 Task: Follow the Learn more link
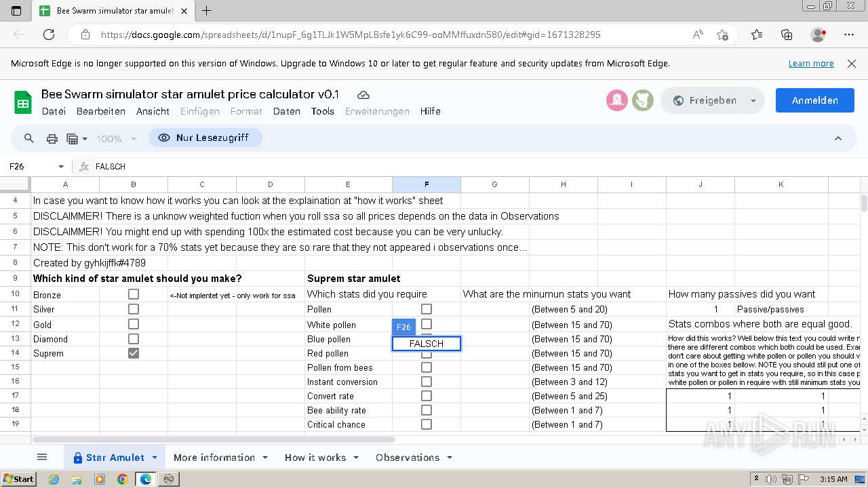point(811,63)
